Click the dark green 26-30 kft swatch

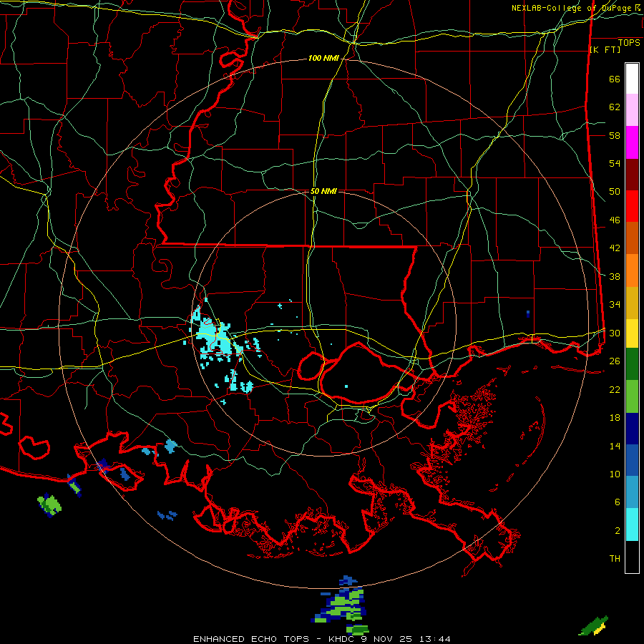pyautogui.click(x=632, y=364)
